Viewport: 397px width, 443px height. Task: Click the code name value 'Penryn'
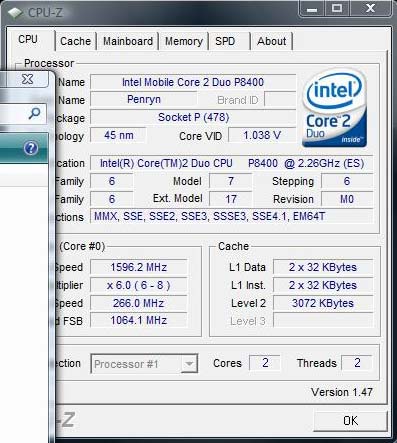tap(144, 99)
